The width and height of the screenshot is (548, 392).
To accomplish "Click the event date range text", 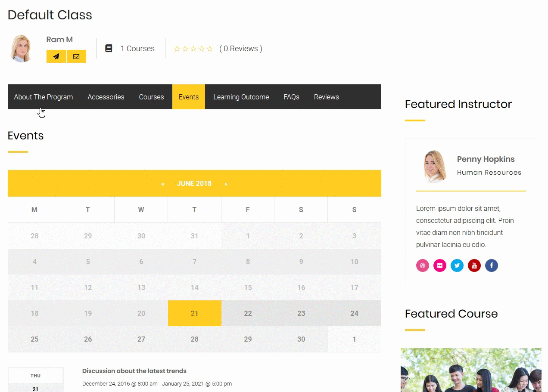I will pos(157,384).
